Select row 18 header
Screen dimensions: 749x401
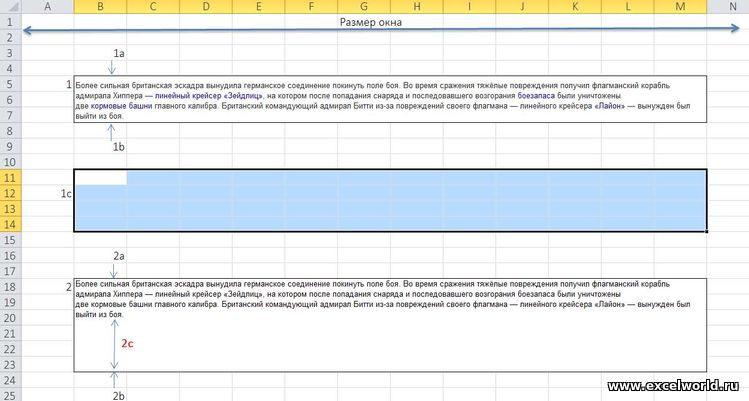point(11,287)
